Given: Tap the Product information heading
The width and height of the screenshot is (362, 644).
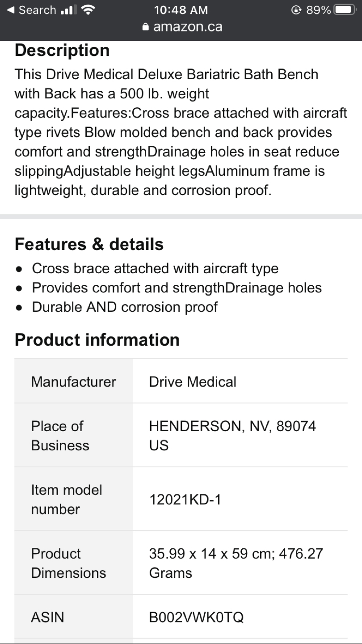Looking at the screenshot, I should pyautogui.click(x=97, y=340).
